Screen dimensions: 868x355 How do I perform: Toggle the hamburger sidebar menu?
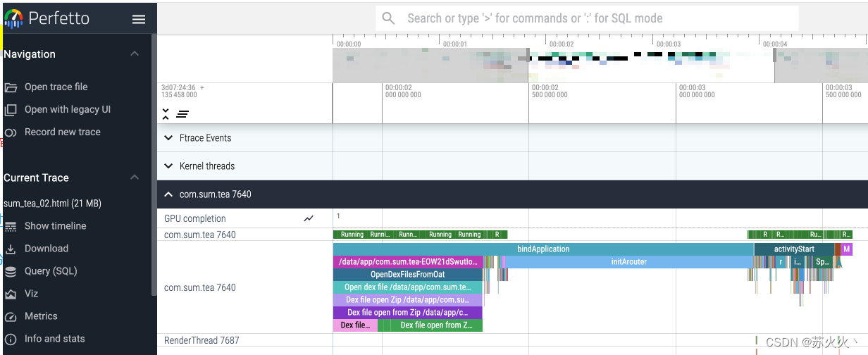coord(139,19)
